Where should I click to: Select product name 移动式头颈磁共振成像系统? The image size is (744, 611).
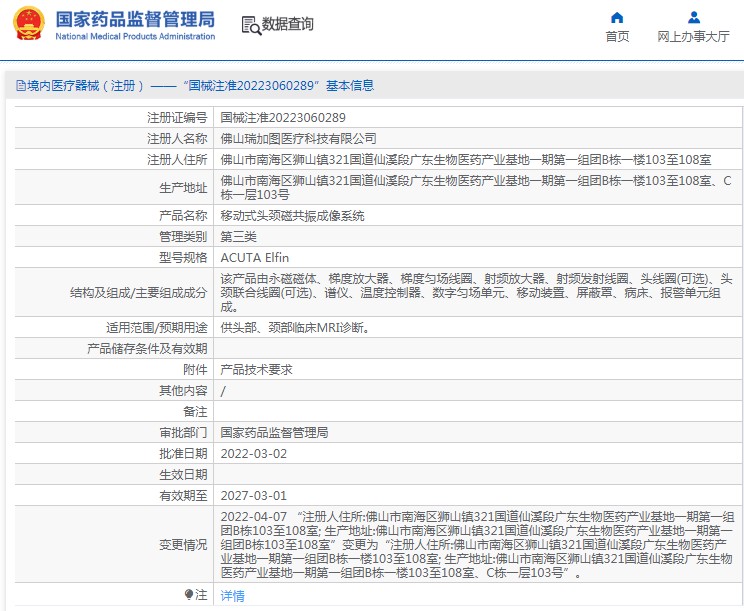tap(292, 216)
